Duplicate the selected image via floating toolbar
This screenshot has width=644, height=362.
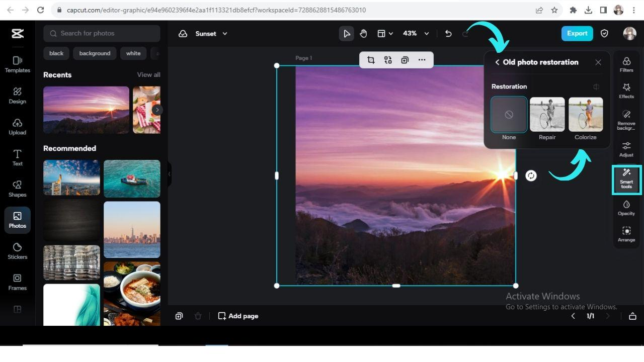pyautogui.click(x=405, y=60)
